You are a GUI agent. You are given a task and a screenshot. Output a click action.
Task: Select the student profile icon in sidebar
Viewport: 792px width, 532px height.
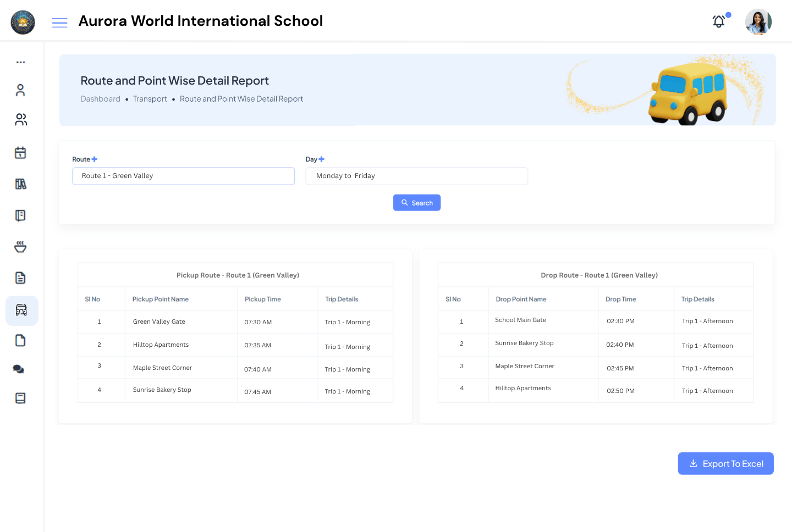pyautogui.click(x=20, y=90)
